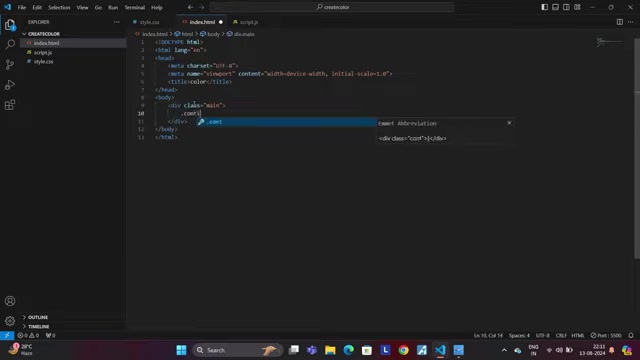Open the Manage gear icon

point(10,321)
